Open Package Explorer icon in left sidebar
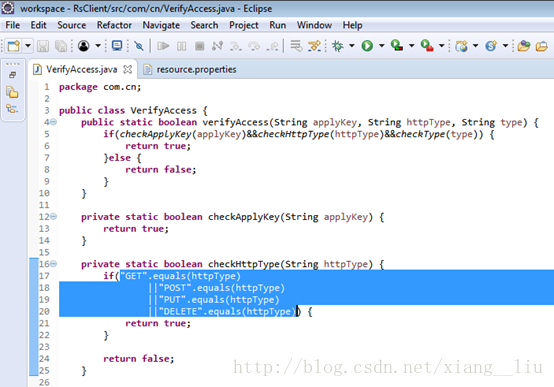The height and width of the screenshot is (387, 554). point(12,92)
